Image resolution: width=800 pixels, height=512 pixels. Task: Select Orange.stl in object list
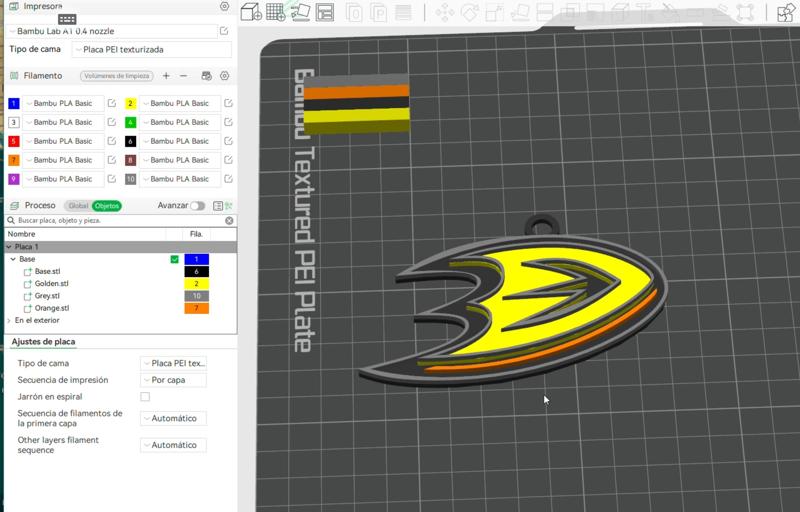(x=52, y=308)
